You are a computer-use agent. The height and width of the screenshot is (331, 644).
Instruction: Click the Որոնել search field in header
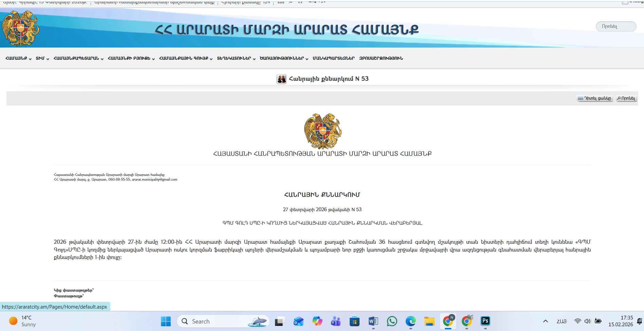click(616, 26)
